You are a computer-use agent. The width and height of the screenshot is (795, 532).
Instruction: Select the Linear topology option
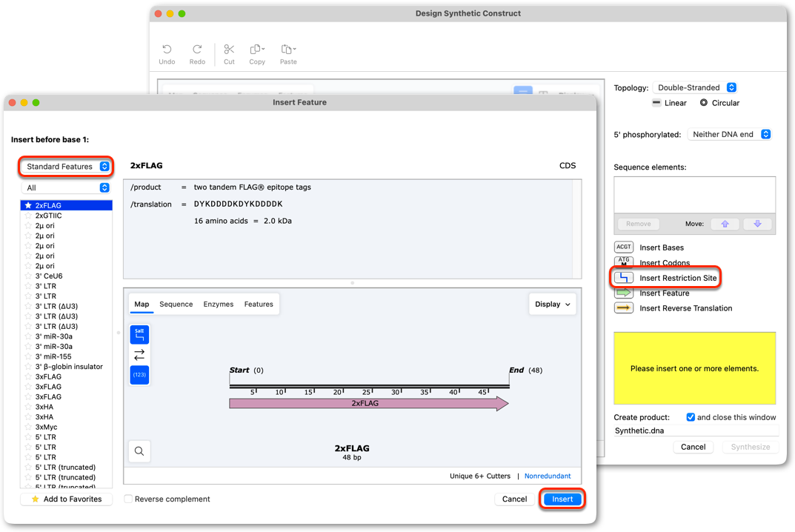pyautogui.click(x=669, y=103)
